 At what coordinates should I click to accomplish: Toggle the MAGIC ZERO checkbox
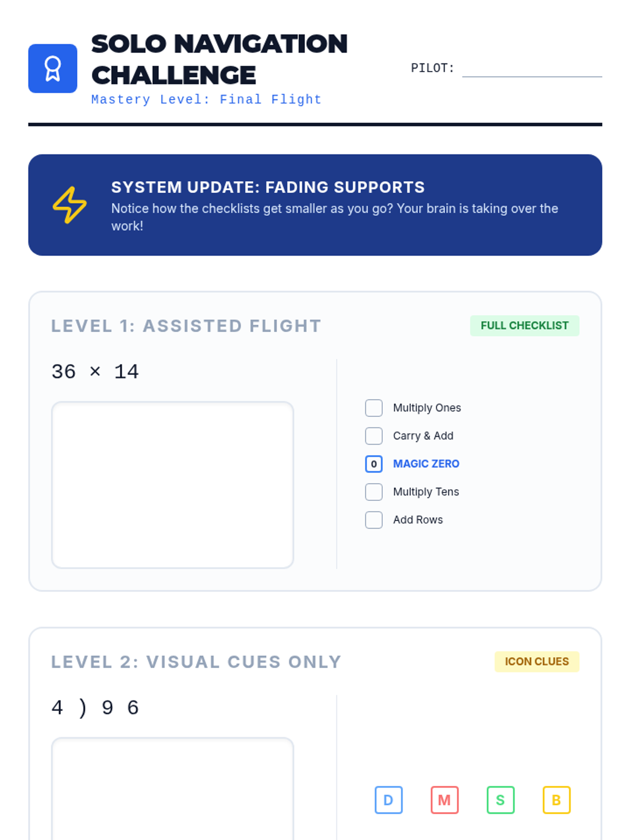pyautogui.click(x=374, y=464)
